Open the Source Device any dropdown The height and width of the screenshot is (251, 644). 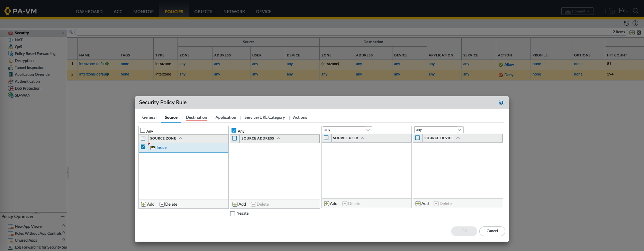point(459,130)
